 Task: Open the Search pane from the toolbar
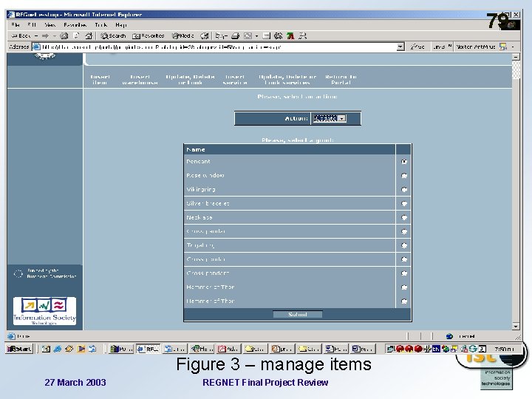click(x=113, y=35)
